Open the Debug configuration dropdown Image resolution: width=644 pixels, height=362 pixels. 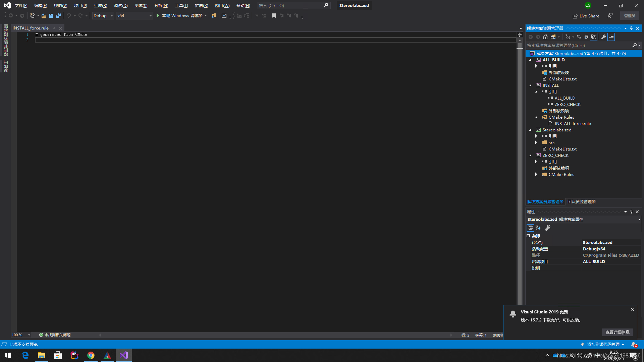[x=103, y=16]
